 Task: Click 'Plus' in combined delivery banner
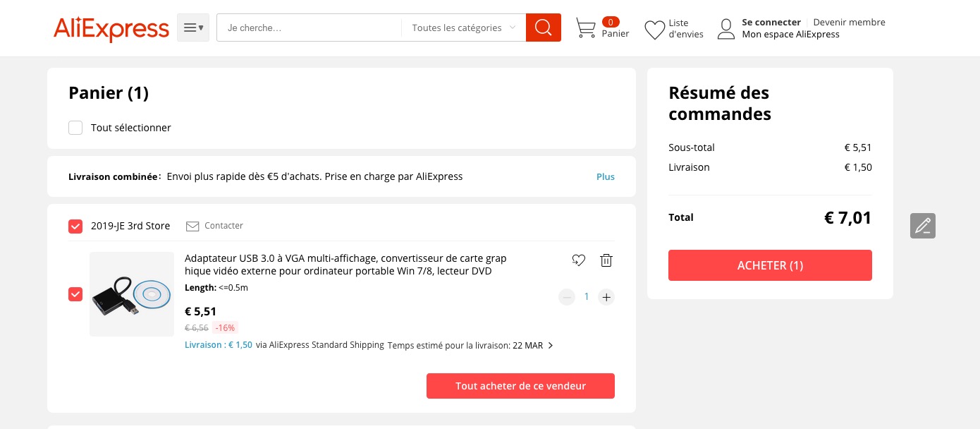(x=606, y=176)
